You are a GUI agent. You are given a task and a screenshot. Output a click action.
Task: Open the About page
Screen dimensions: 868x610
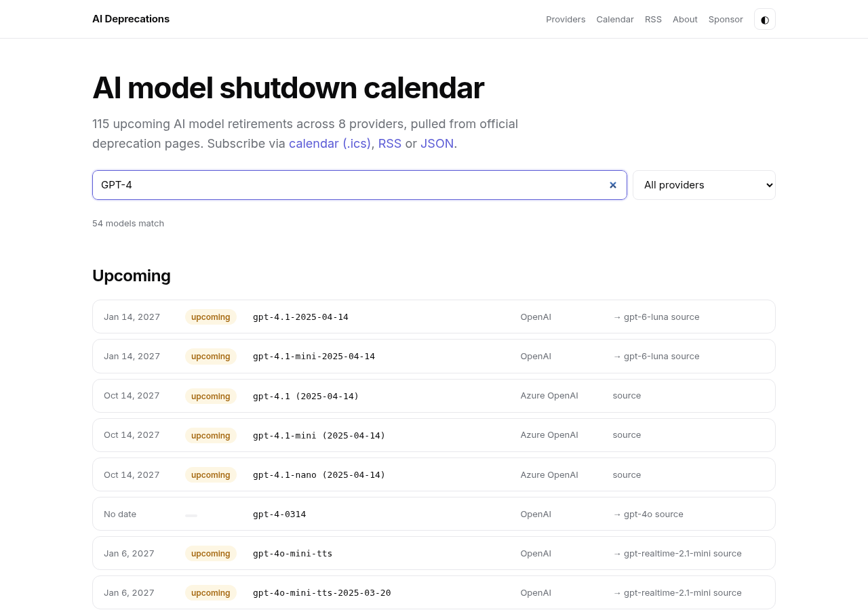coord(685,19)
